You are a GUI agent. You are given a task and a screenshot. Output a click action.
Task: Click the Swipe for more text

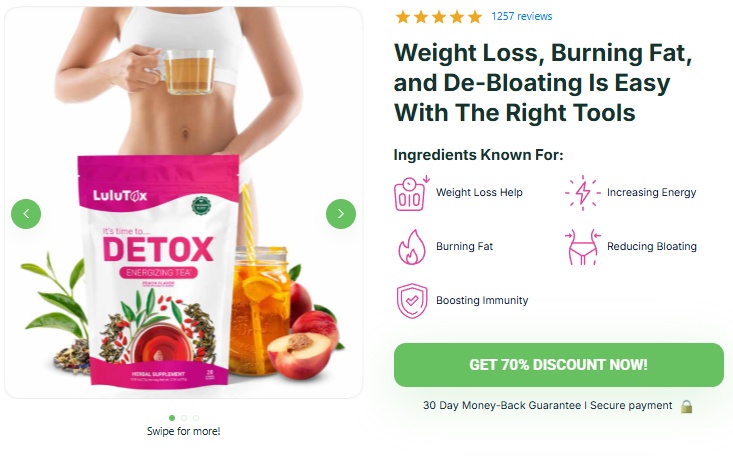(x=183, y=431)
